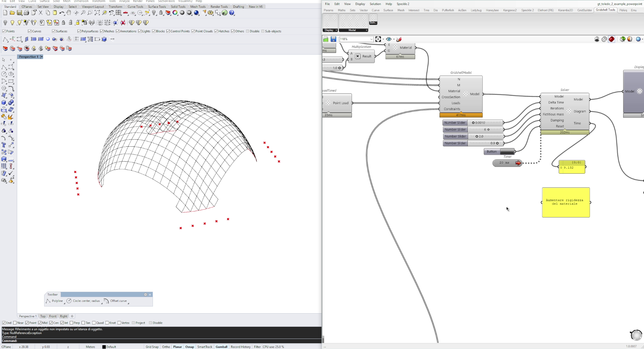
Task: Open the Karamba3D Grasshopper tab
Action: coord(565,10)
